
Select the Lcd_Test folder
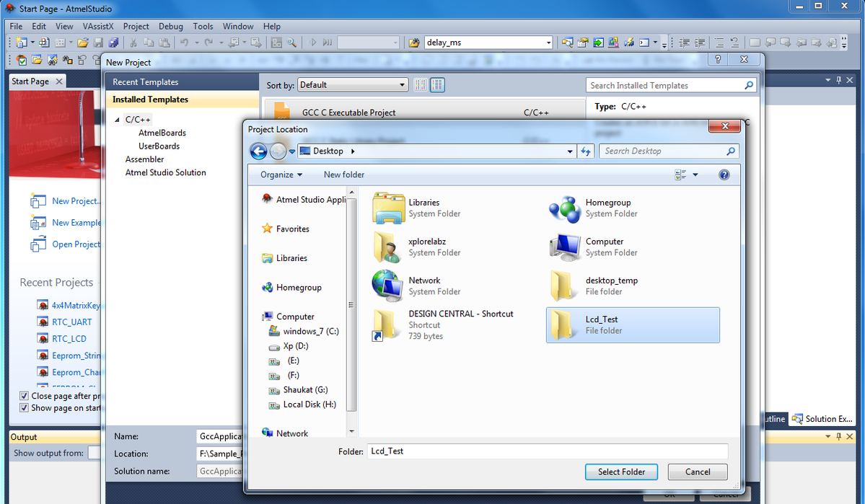(x=633, y=325)
